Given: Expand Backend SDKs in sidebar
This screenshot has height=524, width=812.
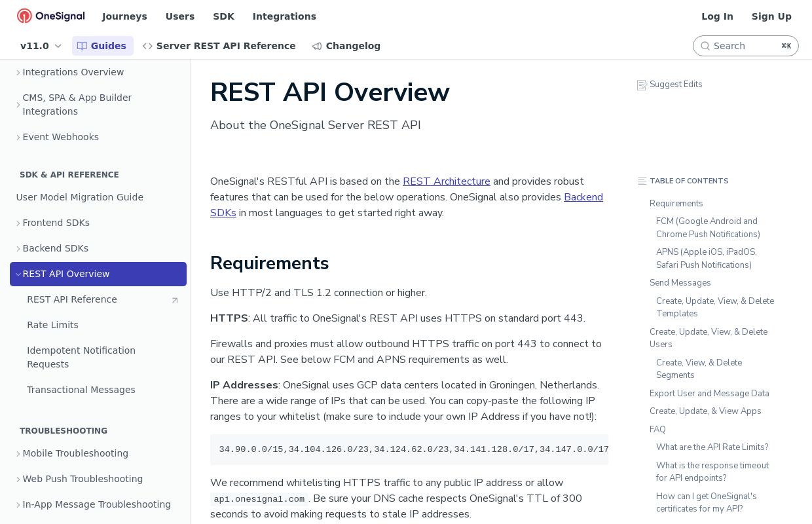Looking at the screenshot, I should click(x=18, y=249).
